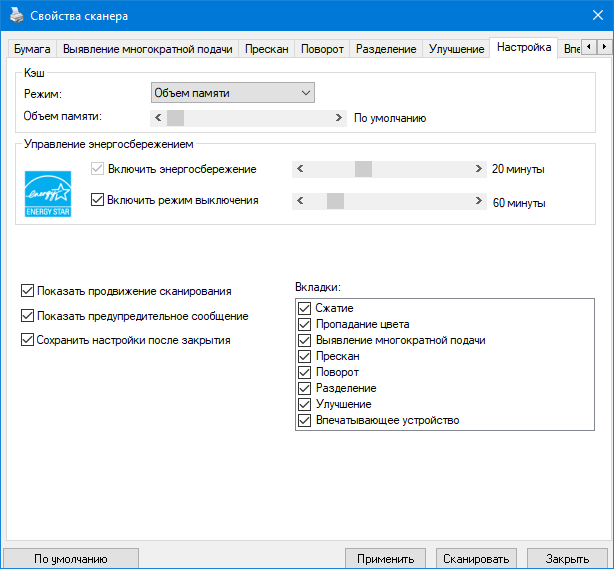Viewport: 614px width, 569px height.
Task: Click the По умолчанию button
Action: (71, 559)
